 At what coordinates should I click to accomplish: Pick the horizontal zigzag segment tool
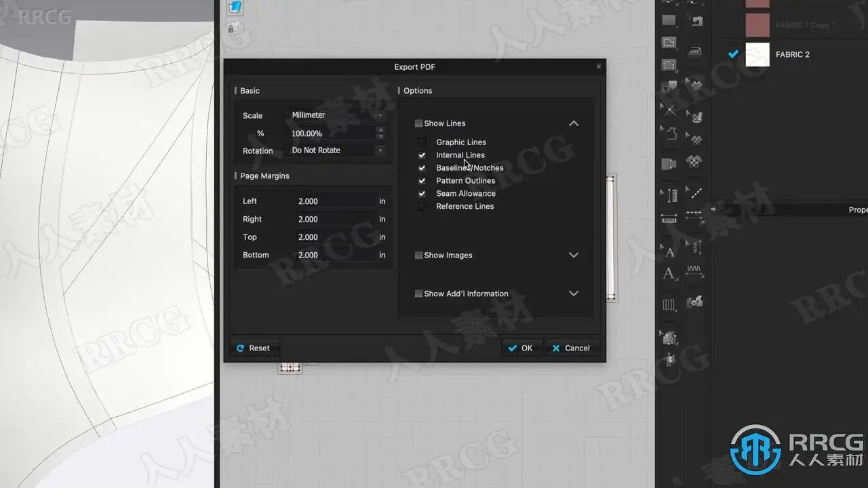tap(695, 270)
